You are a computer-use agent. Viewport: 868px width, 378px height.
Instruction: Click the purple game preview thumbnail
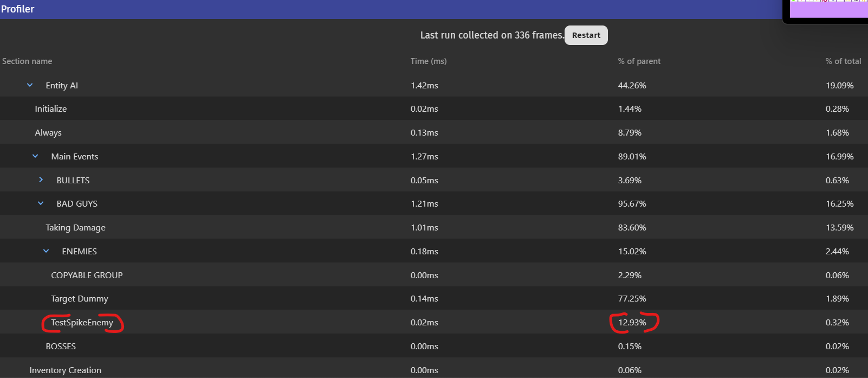(x=828, y=9)
